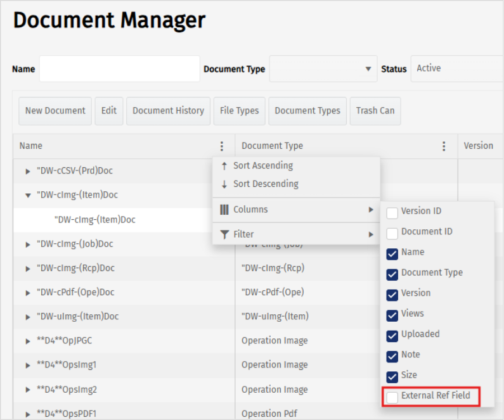This screenshot has height=420, width=504.
Task: Collapse the "DW-cImg-(Item)Doc parent row
Action: coord(28,195)
